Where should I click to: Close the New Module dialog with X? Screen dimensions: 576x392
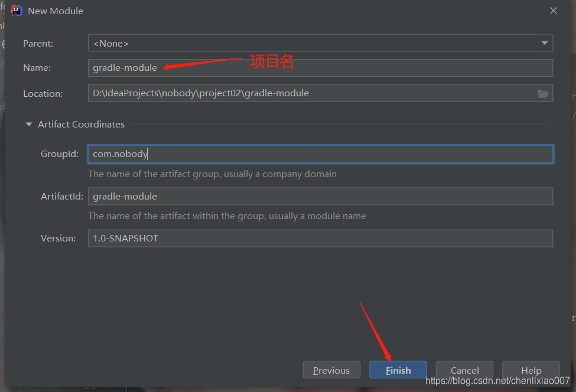tap(553, 11)
